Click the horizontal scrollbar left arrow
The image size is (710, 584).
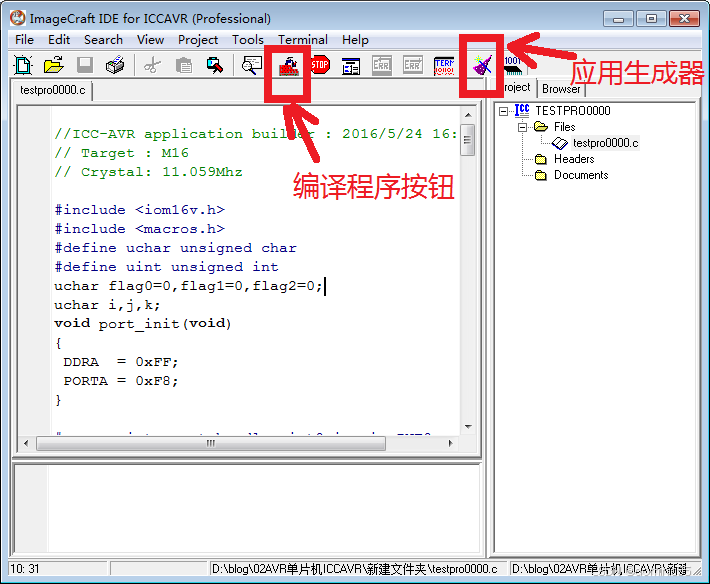26,443
